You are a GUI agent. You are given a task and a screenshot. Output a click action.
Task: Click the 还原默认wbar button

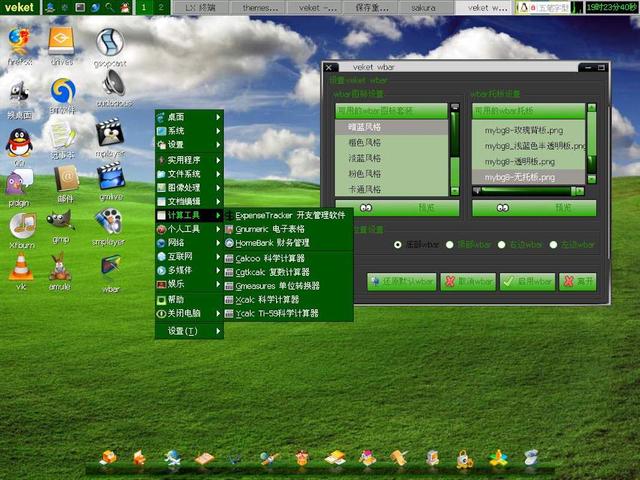click(x=402, y=282)
